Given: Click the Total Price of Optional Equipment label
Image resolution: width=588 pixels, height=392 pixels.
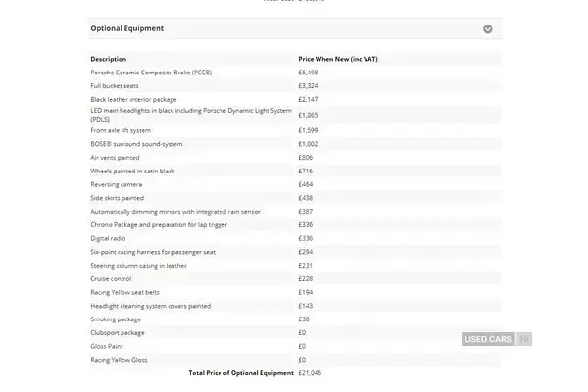Looking at the screenshot, I should [241, 373].
